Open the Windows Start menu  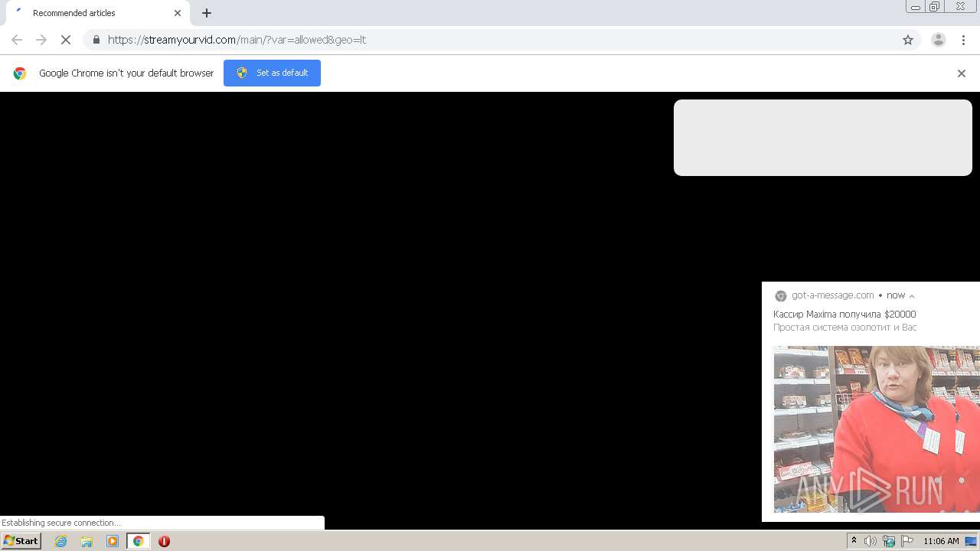(x=21, y=541)
